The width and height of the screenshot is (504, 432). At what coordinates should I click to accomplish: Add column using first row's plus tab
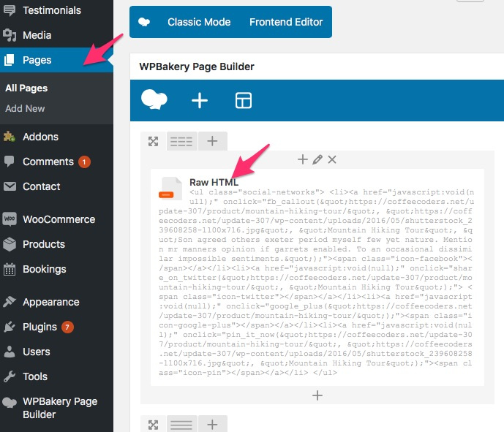click(x=212, y=141)
